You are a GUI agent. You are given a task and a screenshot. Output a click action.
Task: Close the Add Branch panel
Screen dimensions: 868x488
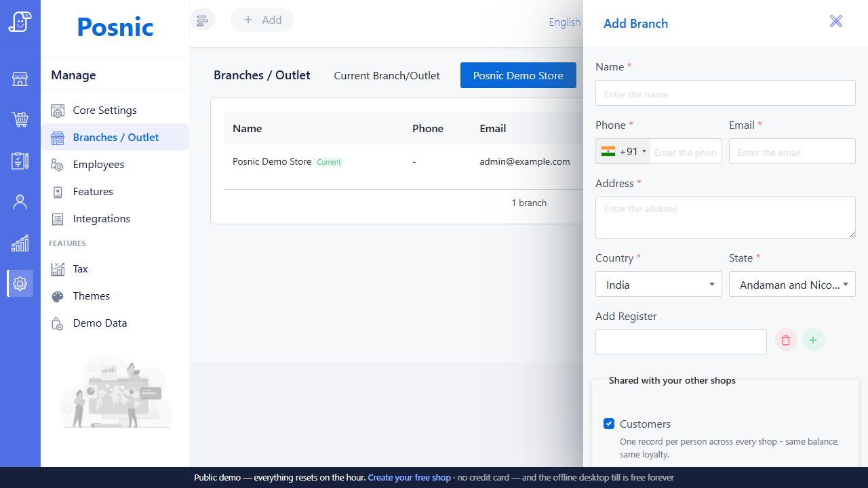836,21
